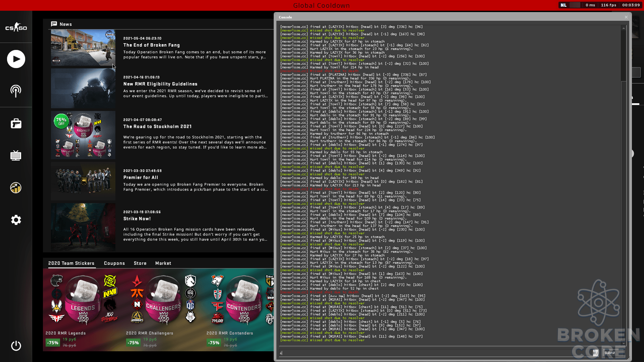Image resolution: width=644 pixels, height=362 pixels.
Task: Open the stats chart icon
Action: [16, 188]
